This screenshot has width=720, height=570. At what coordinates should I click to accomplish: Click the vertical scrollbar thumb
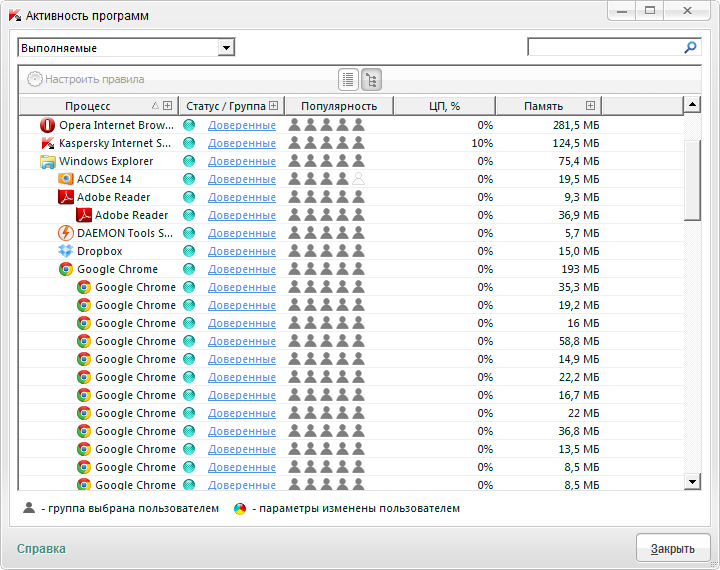[x=692, y=180]
